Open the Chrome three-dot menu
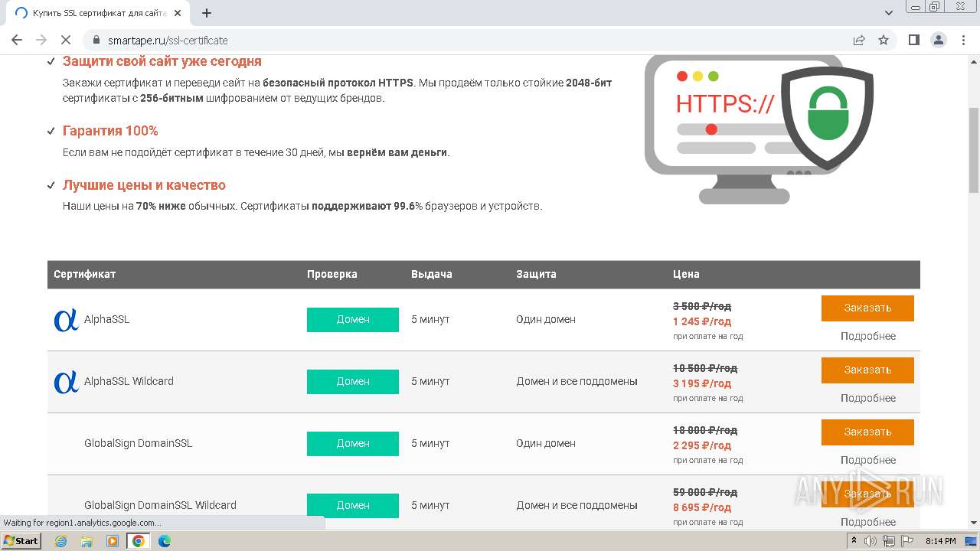980x551 pixels. click(962, 40)
